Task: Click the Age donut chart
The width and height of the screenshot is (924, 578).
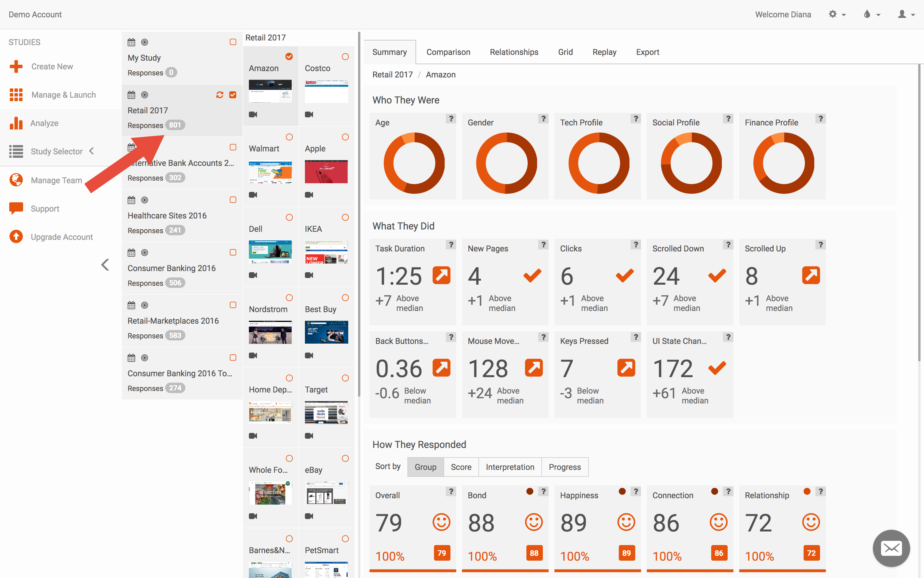Action: [x=414, y=163]
